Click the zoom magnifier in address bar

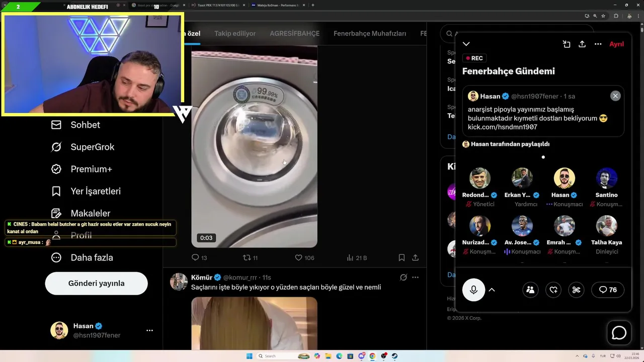pos(595,16)
